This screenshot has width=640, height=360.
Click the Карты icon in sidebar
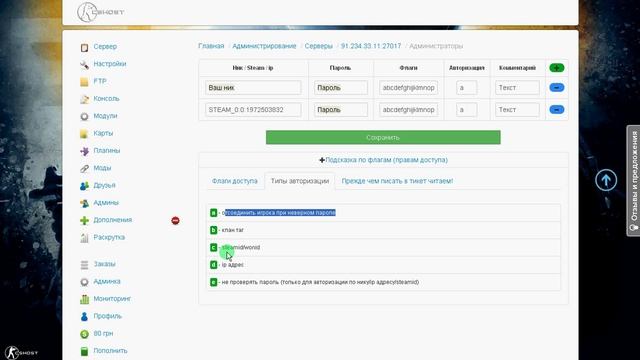(x=84, y=134)
